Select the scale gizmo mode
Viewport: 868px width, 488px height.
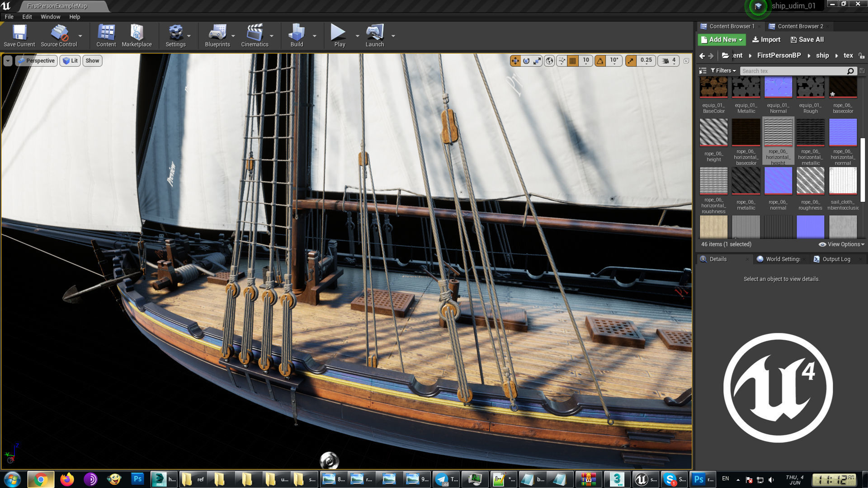[x=537, y=61]
